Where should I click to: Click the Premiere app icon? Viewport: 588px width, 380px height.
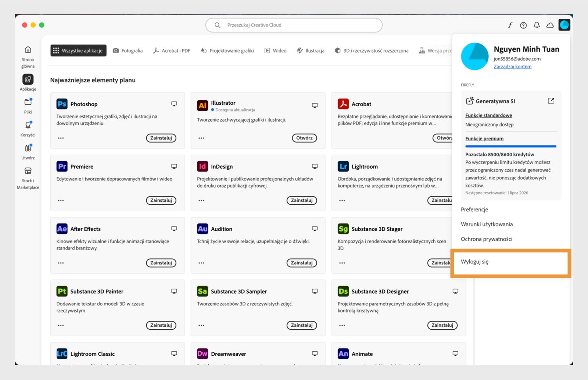62,166
